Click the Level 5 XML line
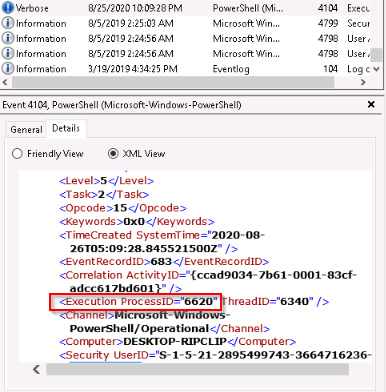The width and height of the screenshot is (386, 392). point(106,181)
